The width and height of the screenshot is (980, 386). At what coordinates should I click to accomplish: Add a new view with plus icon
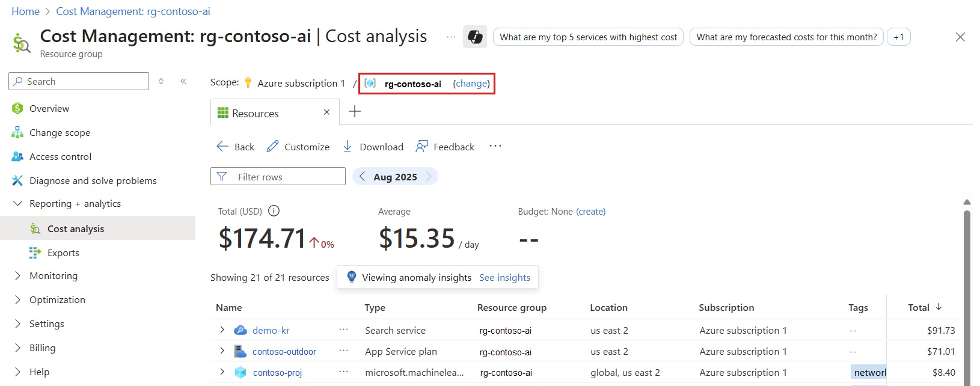point(355,112)
